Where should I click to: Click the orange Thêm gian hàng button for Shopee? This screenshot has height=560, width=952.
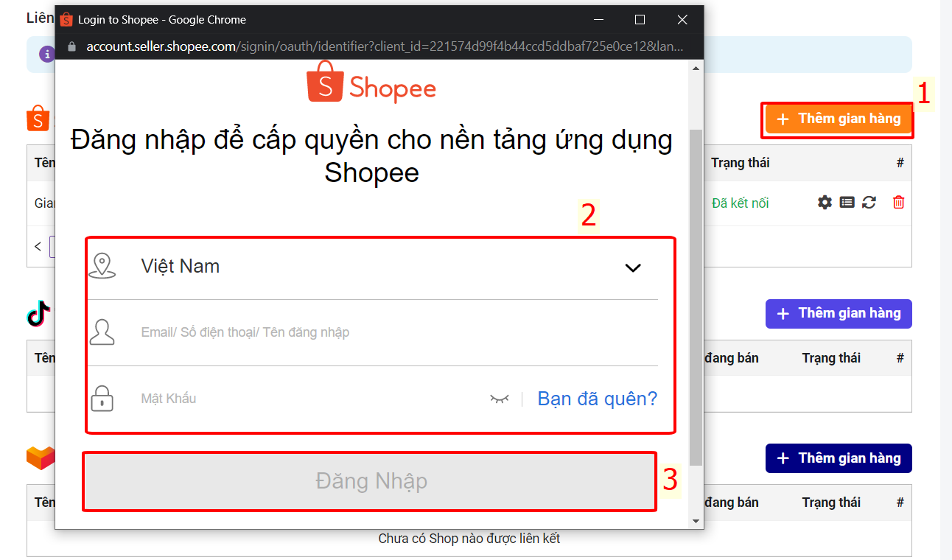tap(839, 119)
